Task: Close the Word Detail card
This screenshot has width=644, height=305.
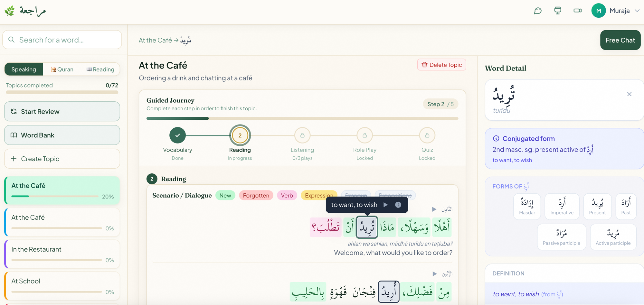Action: [629, 94]
